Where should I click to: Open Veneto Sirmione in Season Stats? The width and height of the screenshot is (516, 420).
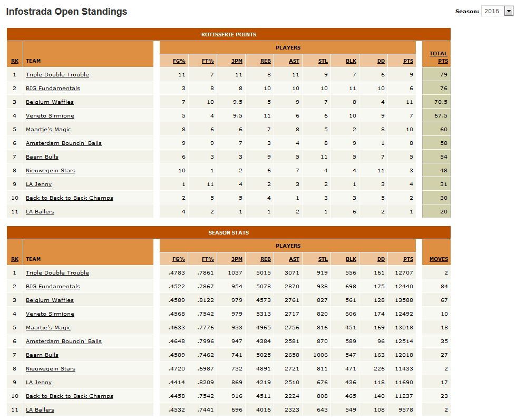pyautogui.click(x=50, y=314)
